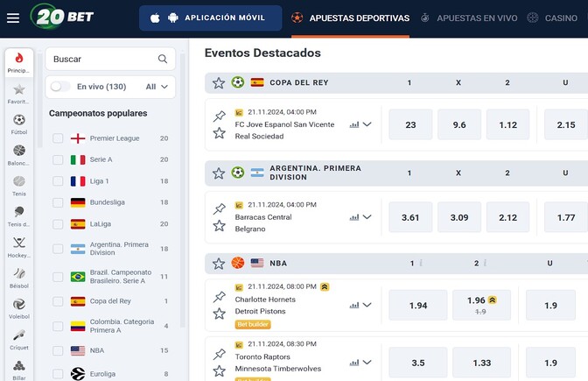Image resolution: width=588 pixels, height=381 pixels.
Task: Check the Argentina Primera Division checkbox
Action: [58, 249]
